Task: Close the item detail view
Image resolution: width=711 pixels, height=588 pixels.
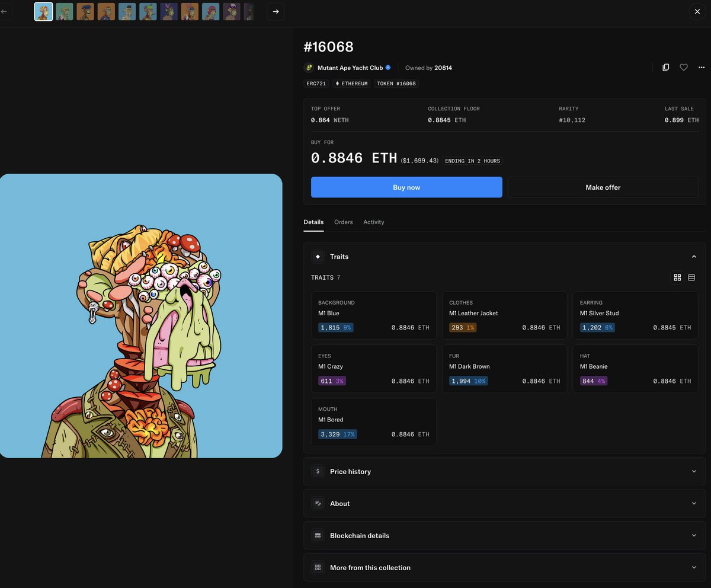Action: 697,11
